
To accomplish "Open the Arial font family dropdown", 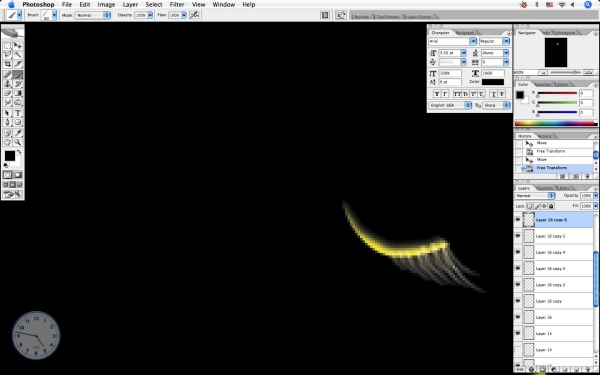I will coord(452,41).
